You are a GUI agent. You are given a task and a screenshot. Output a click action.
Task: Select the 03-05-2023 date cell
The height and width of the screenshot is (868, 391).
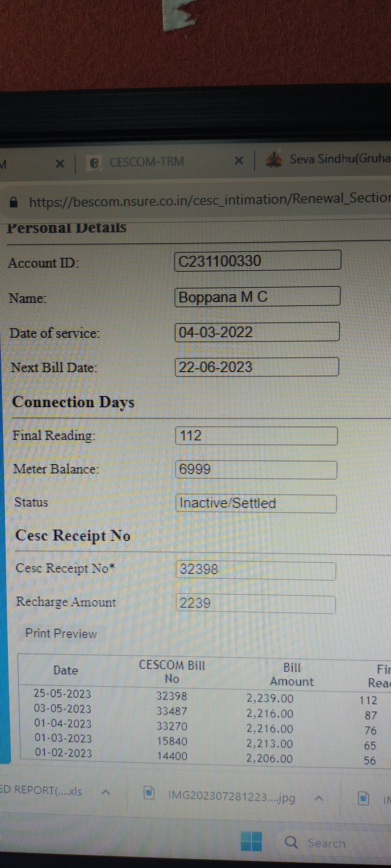pos(63,709)
